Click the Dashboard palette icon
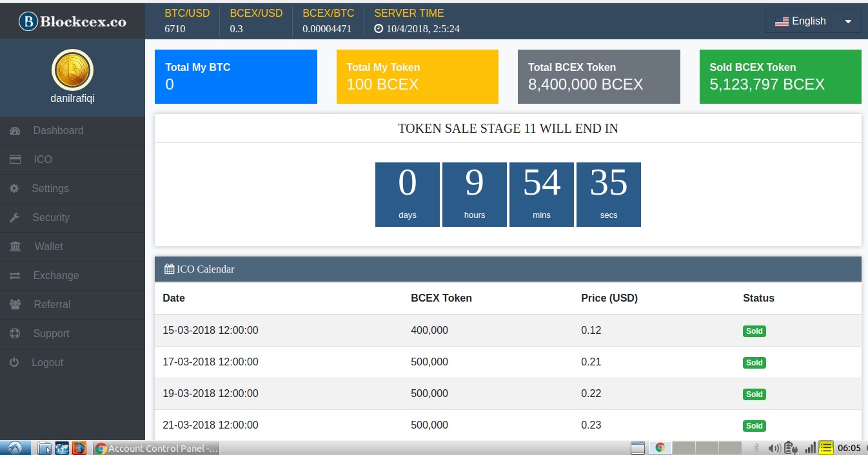The height and width of the screenshot is (455, 868). 15,131
